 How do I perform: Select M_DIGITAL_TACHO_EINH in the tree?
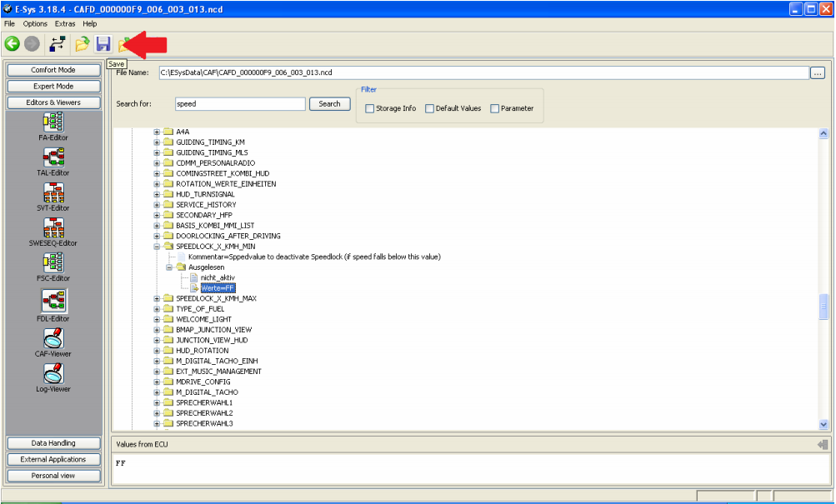click(217, 362)
